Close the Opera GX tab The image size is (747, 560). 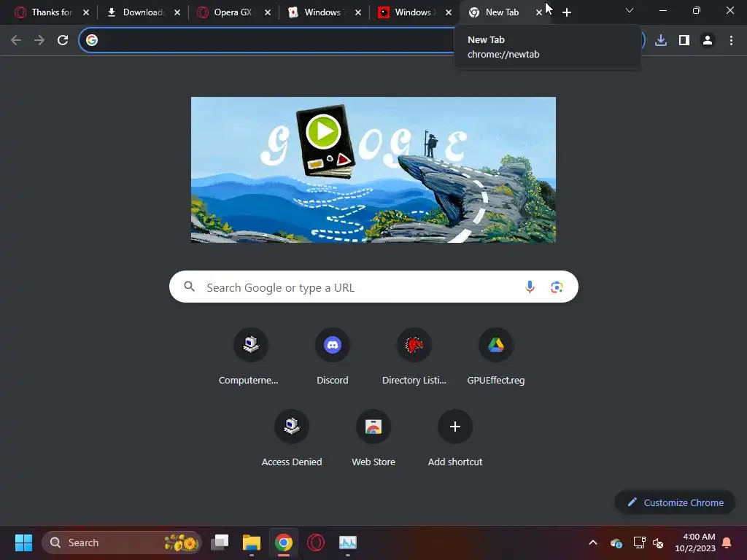[268, 12]
